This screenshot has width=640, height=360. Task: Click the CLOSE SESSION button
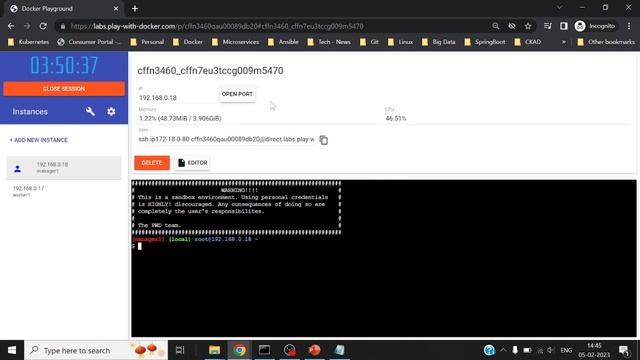(x=64, y=89)
